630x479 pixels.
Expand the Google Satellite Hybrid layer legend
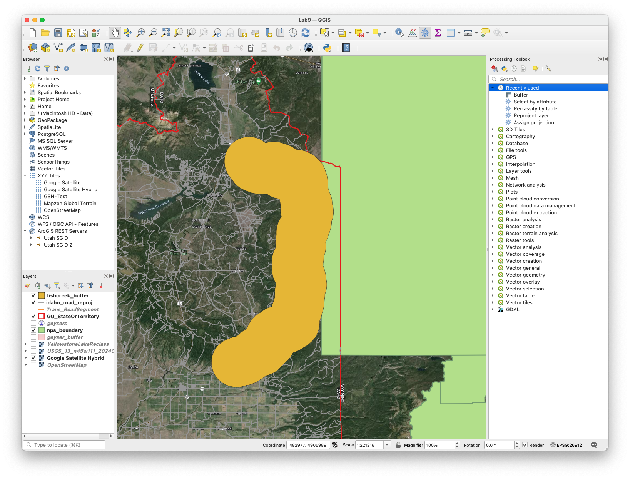[x=26, y=358]
